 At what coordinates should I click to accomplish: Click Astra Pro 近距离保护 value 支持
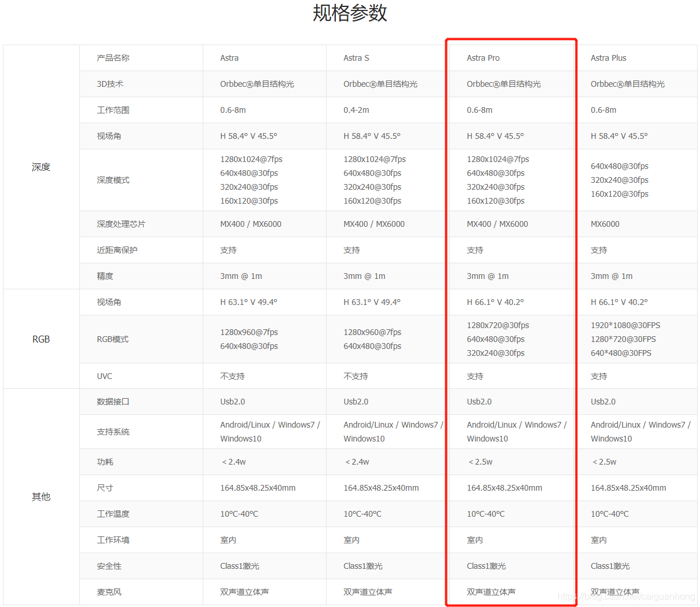tap(475, 250)
